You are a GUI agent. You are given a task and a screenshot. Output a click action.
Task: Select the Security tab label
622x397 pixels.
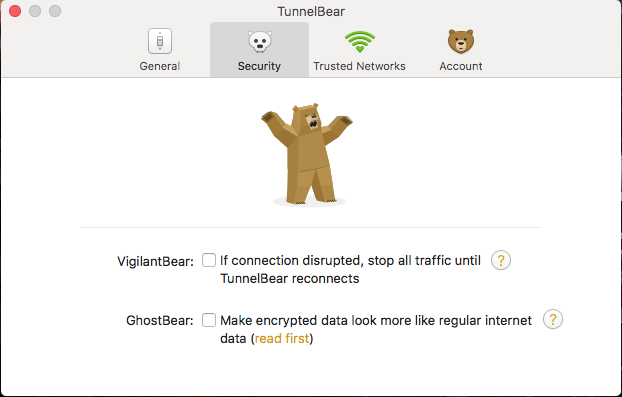click(259, 66)
